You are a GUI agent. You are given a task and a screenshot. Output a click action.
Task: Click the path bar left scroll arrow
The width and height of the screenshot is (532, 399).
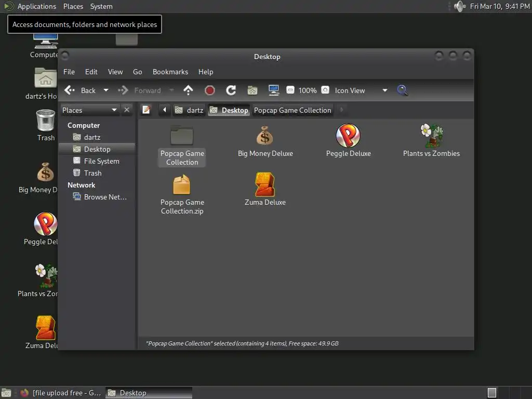tap(165, 110)
